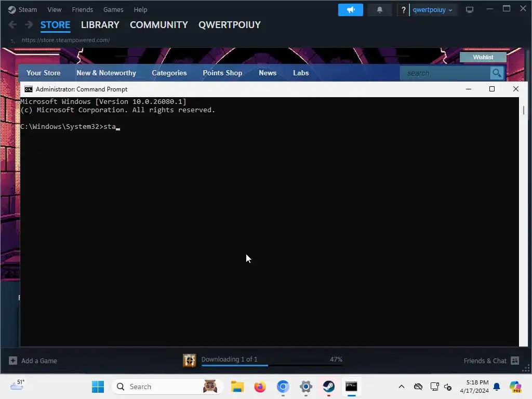This screenshot has width=532, height=399.
Task: Click the Command Prompt input line
Action: [x=70, y=127]
